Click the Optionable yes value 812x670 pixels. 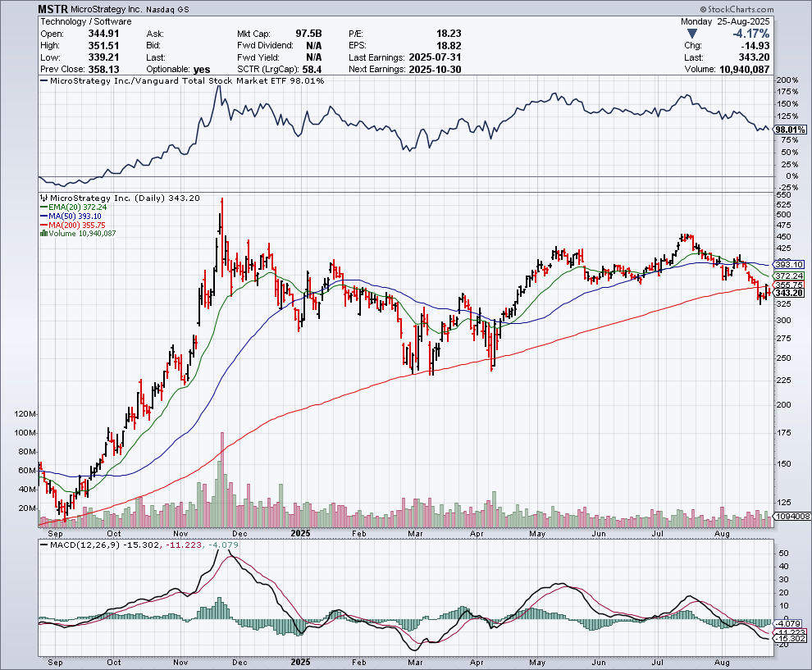(x=202, y=70)
